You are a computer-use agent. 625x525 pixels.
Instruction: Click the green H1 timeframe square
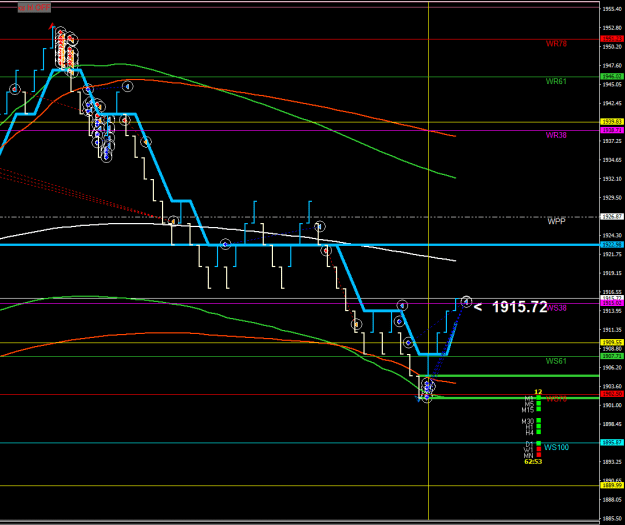[539, 426]
